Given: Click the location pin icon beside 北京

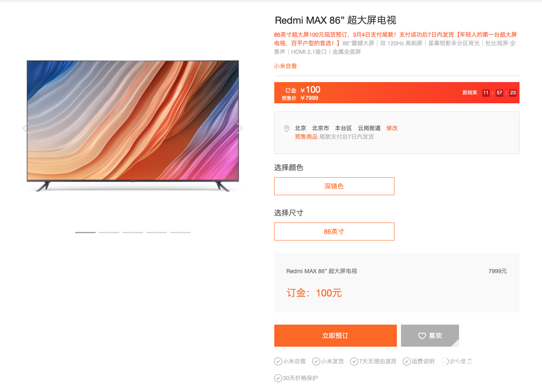Looking at the screenshot, I should click(x=287, y=129).
